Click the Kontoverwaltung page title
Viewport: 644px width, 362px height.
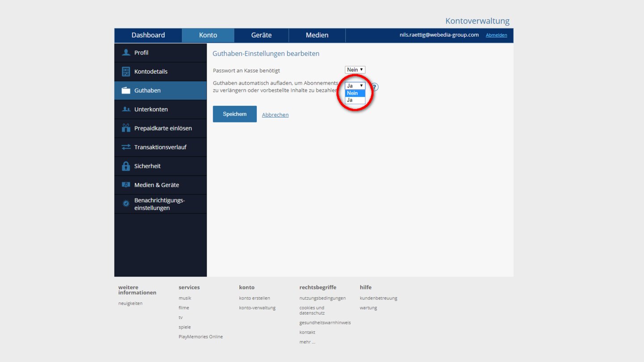tap(477, 21)
